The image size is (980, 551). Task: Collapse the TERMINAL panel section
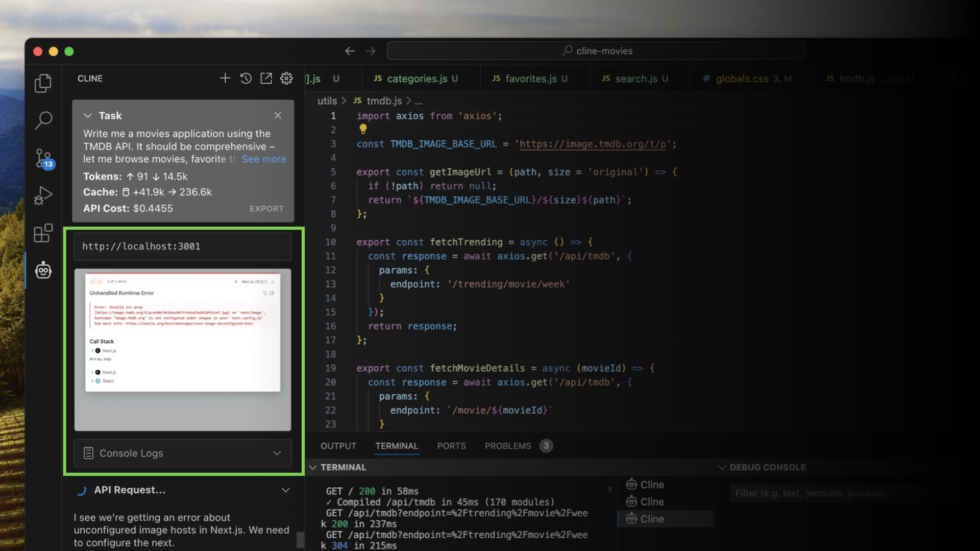314,467
